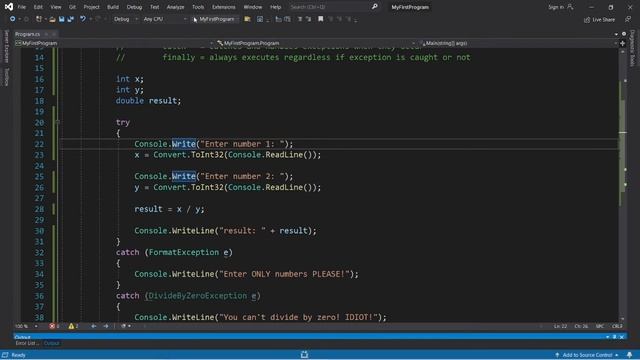Click the yellow folder icon after run button

click(247, 19)
